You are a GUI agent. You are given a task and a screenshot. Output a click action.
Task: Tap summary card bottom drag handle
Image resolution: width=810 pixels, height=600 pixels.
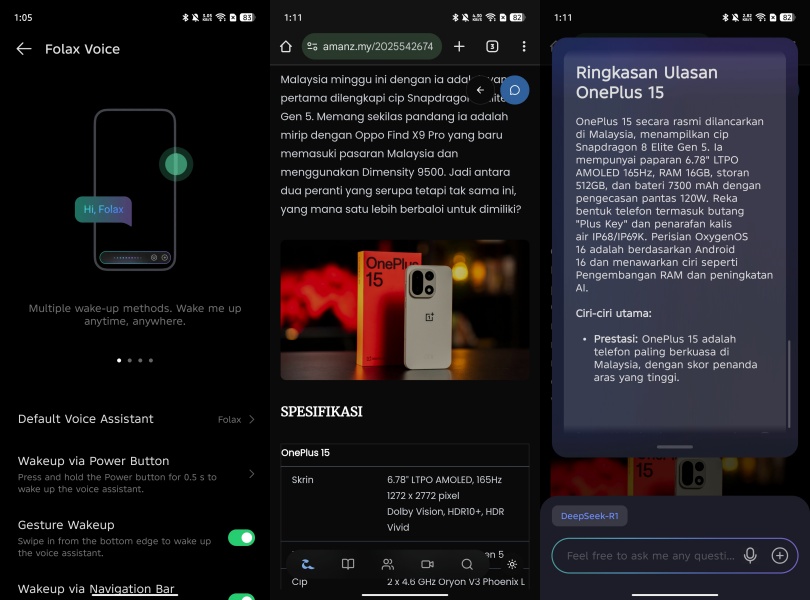pyautogui.click(x=675, y=447)
